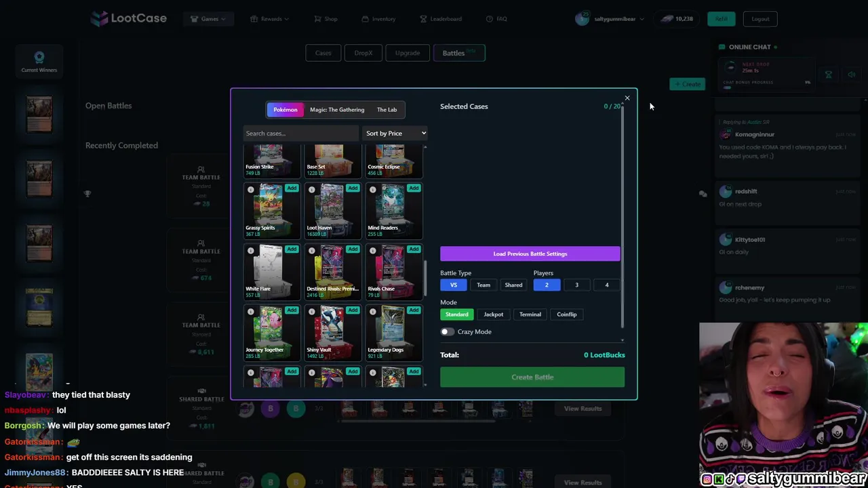The height and width of the screenshot is (488, 868).
Task: Click the hourglass icon in chat panel
Action: (x=828, y=75)
